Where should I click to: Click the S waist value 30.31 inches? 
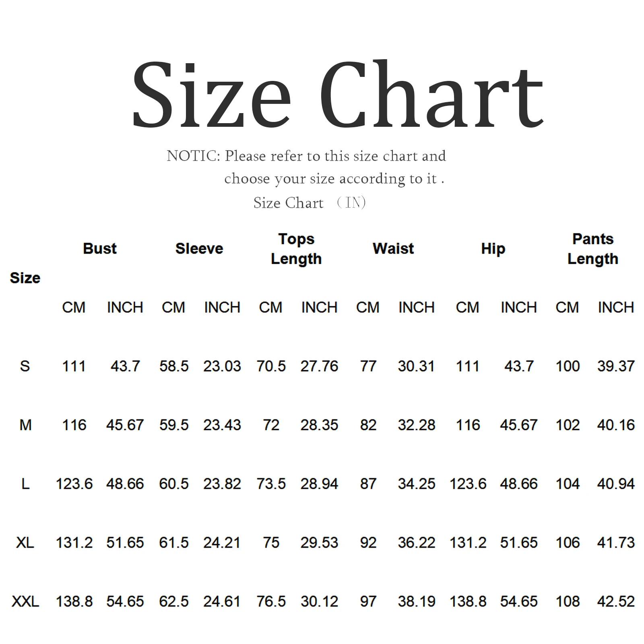pos(416,366)
